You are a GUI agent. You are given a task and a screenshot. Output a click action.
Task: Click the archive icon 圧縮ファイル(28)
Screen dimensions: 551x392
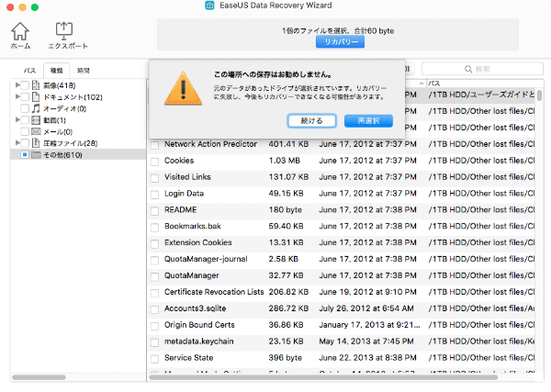tap(36, 143)
